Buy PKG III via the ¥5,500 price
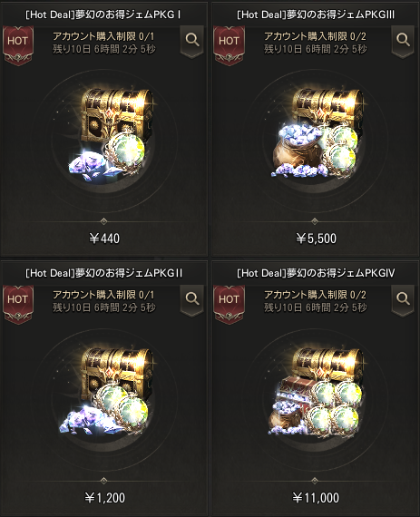The height and width of the screenshot is (517, 420). [316, 239]
